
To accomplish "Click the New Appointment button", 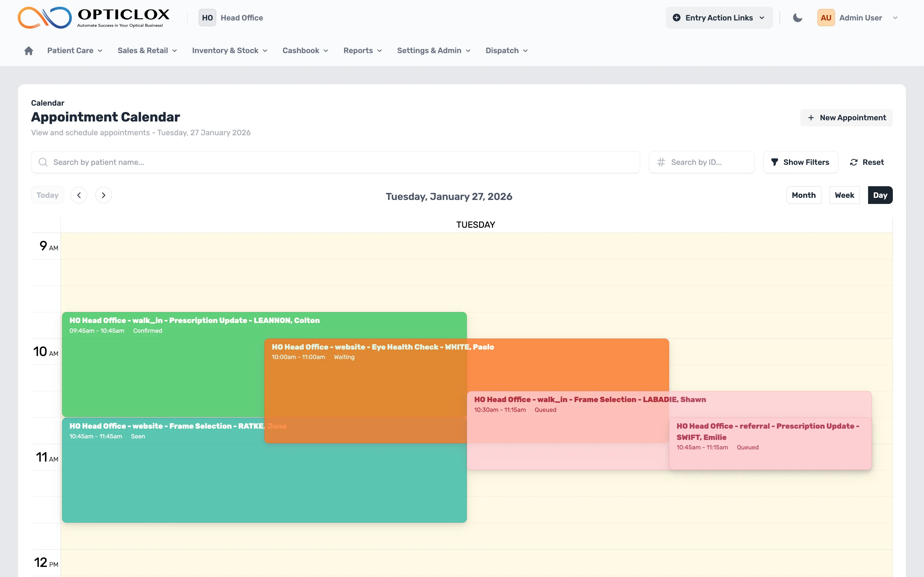I will click(846, 118).
